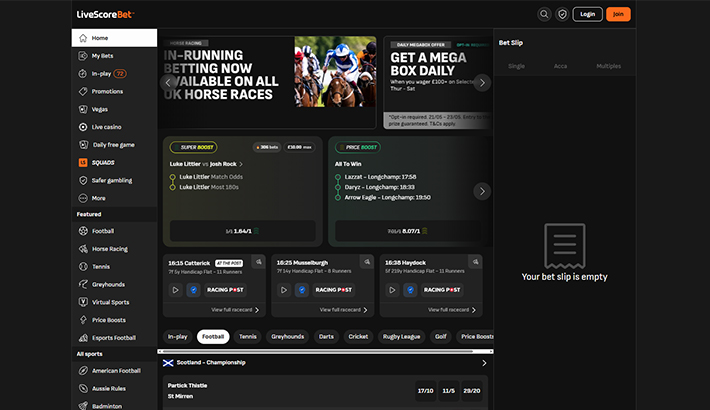This screenshot has height=410, width=710.
Task: Click the Safer gambling sidebar icon
Action: [x=83, y=180]
